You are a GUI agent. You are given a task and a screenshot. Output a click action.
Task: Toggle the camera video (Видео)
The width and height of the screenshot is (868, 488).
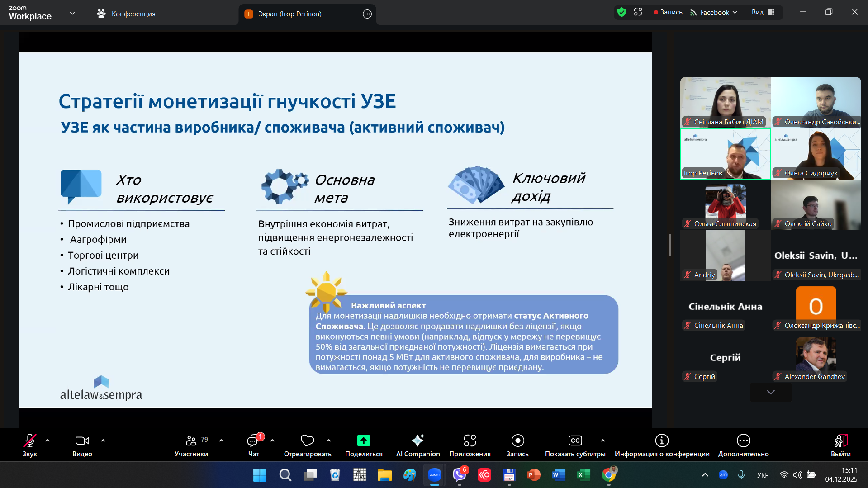pyautogui.click(x=82, y=441)
